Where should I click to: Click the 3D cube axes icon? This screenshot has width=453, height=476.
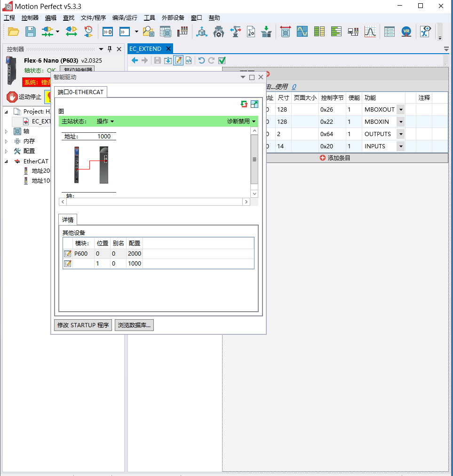pos(202,32)
